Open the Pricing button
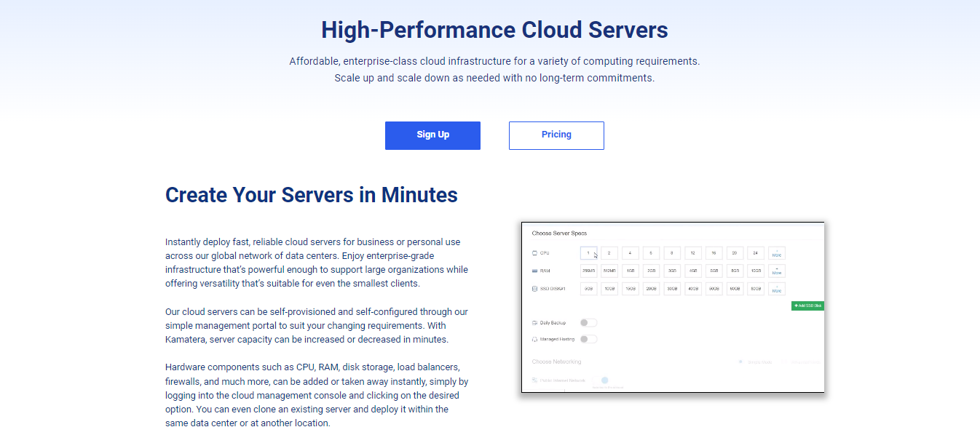Screen dimensions: 980x443 [x=556, y=135]
